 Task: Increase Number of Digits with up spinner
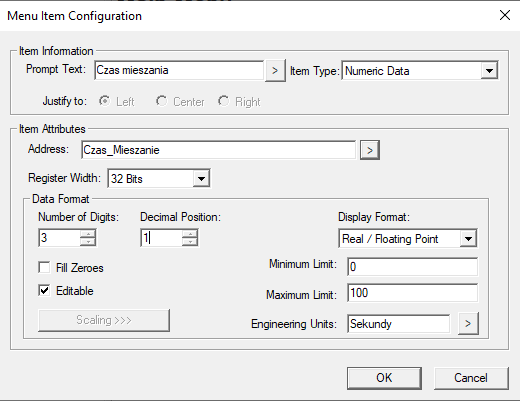tap(88, 233)
